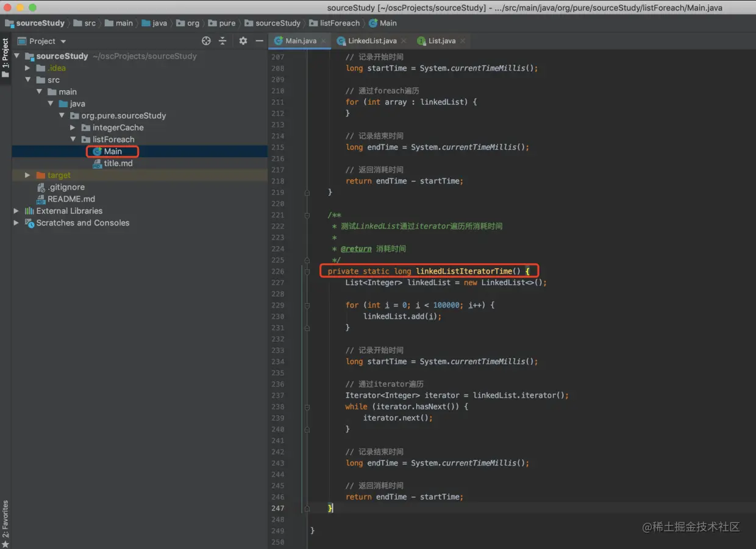
Task: Click the linkedListIteratorTime method name
Action: point(463,271)
